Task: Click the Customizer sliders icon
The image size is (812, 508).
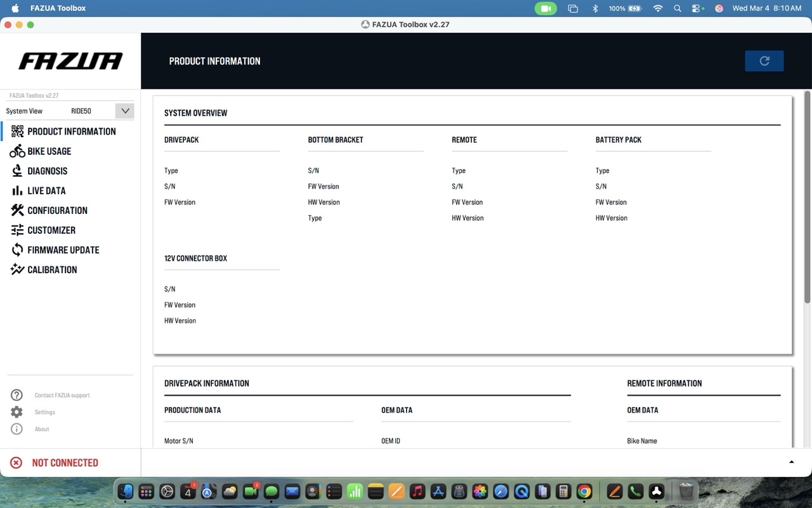Action: point(17,230)
